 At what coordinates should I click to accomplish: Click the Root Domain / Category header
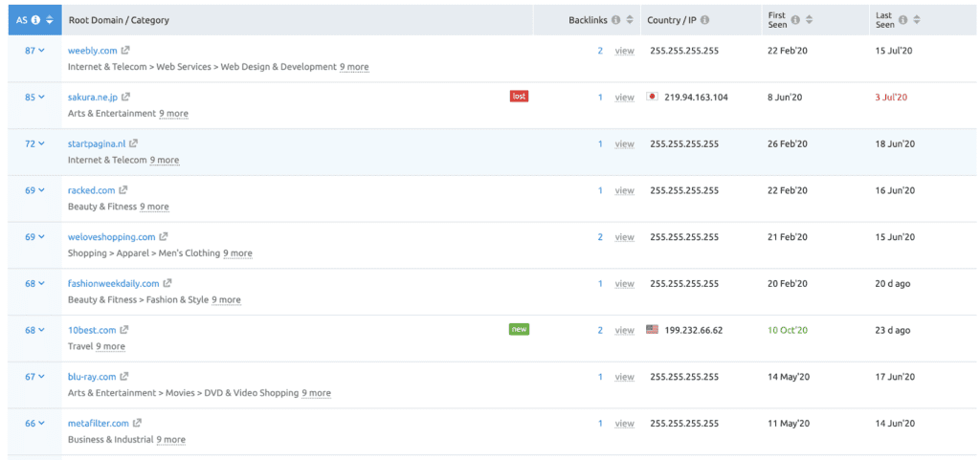(119, 20)
